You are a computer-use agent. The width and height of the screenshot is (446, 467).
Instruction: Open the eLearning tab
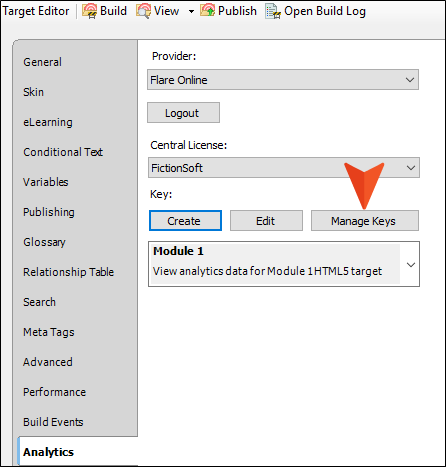point(48,122)
